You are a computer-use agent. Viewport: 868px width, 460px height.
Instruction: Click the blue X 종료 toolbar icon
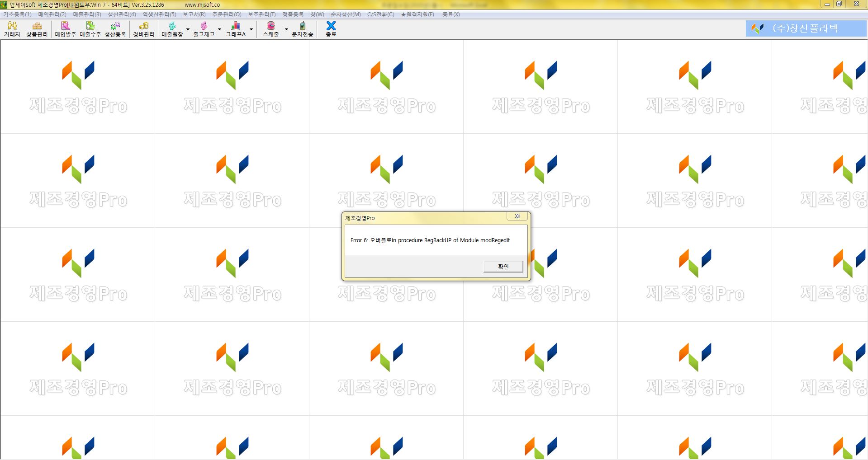(x=331, y=29)
